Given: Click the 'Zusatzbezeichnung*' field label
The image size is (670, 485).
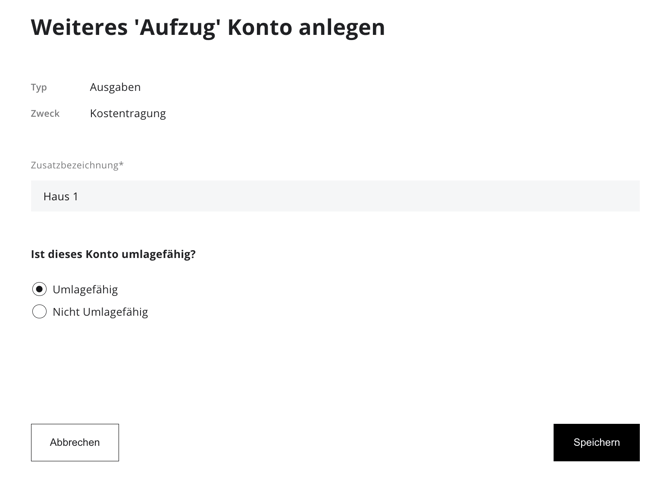Looking at the screenshot, I should (x=75, y=165).
